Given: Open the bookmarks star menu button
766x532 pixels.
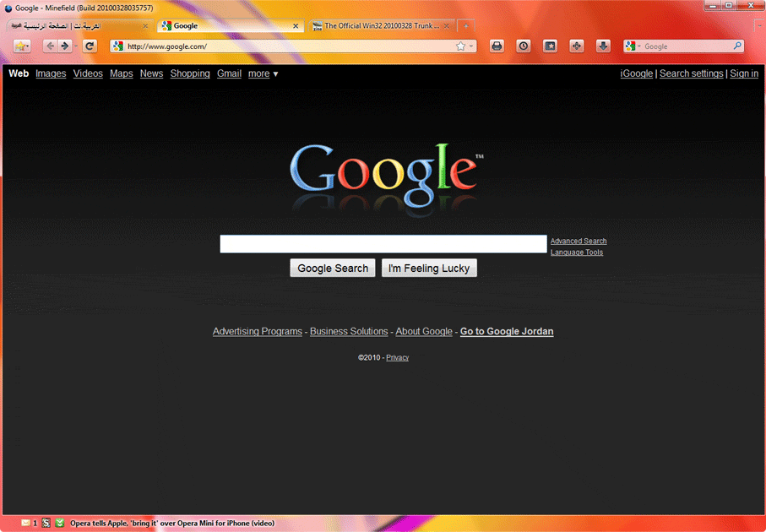Looking at the screenshot, I should 21,46.
